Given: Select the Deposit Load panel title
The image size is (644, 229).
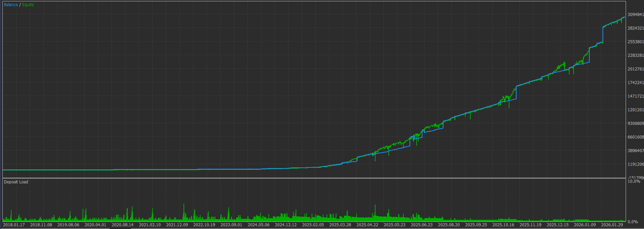Looking at the screenshot, I should pos(16,182).
